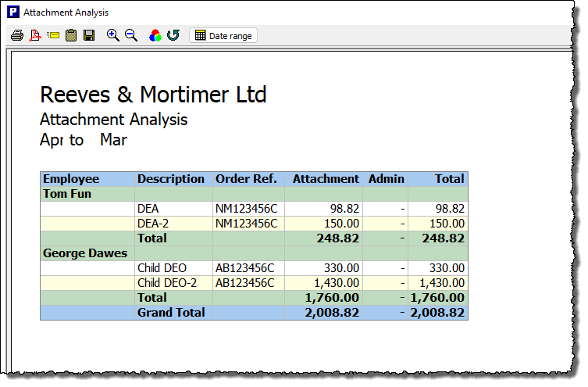Export report to PDF icon
The width and height of the screenshot is (588, 387).
(35, 36)
